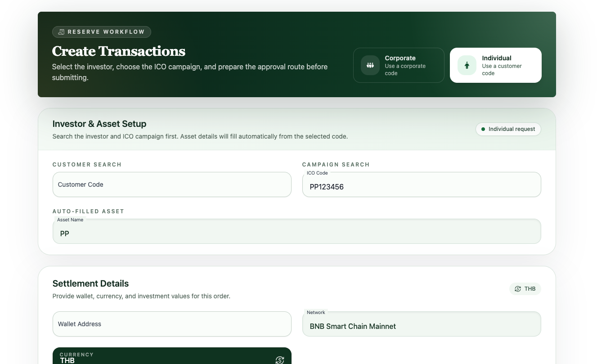This screenshot has height=364, width=597.
Task: Click into the Wallet Address input
Action: pyautogui.click(x=172, y=324)
